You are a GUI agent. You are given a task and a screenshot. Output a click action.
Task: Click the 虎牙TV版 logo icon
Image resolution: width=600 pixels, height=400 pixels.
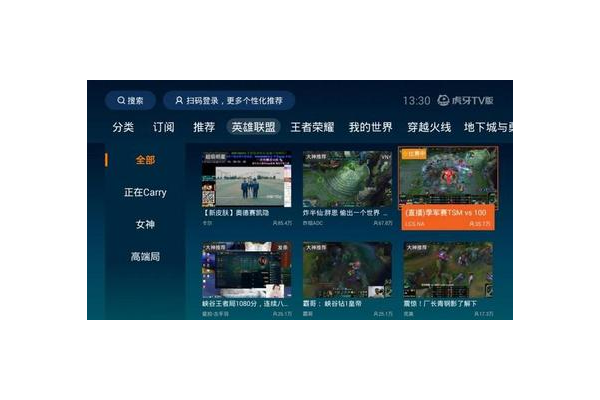[443, 101]
